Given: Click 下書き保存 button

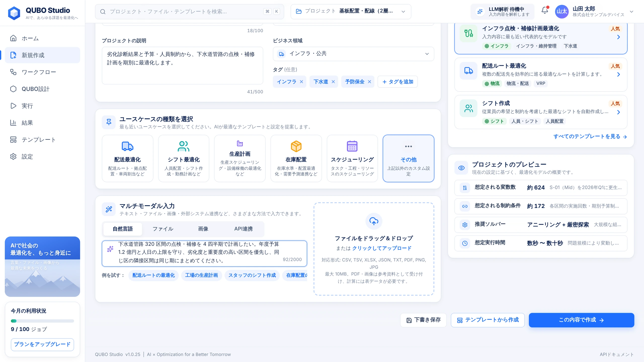Looking at the screenshot, I should pos(423,320).
